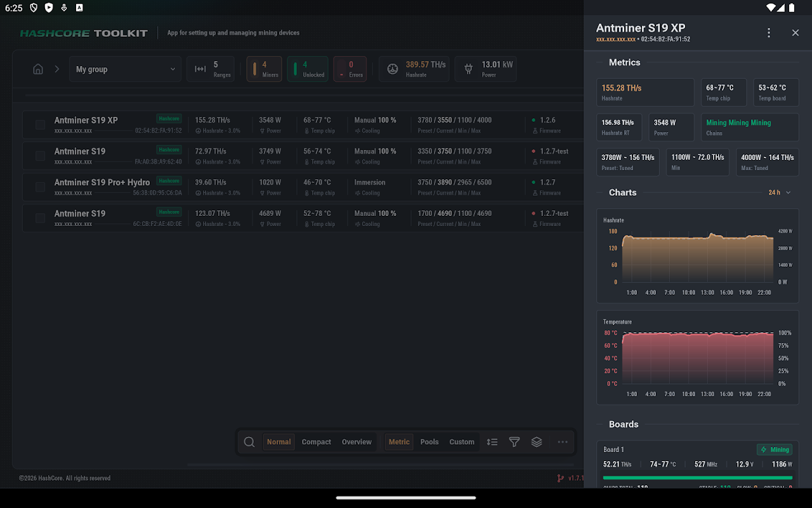Click the Ranges count card

[x=210, y=69]
